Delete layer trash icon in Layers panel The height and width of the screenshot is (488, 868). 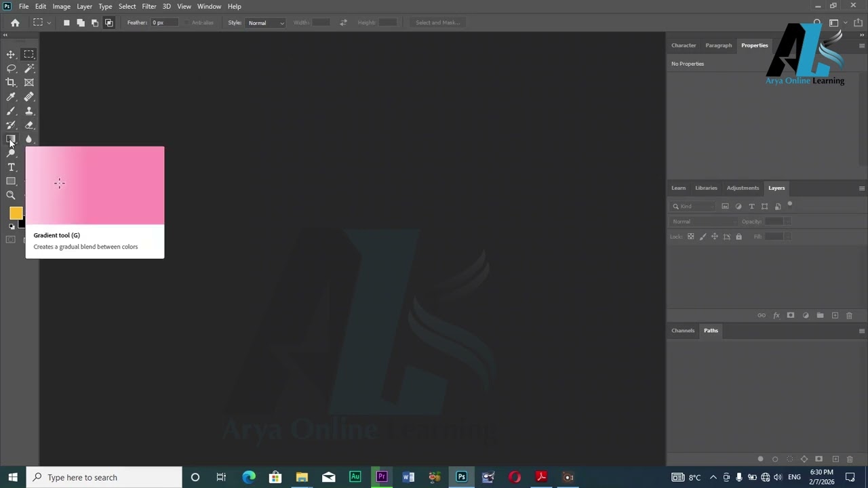849,316
